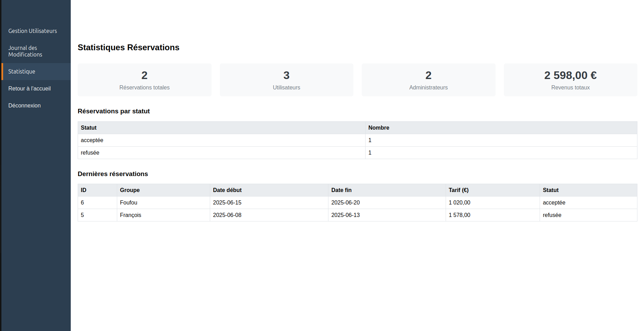Click the 1 578,00 tariff cell
The height and width of the screenshot is (331, 644).
click(x=460, y=215)
